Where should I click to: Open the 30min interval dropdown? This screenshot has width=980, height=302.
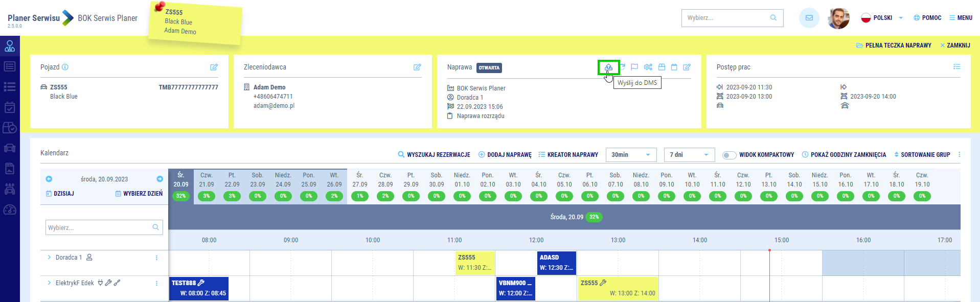coord(631,155)
